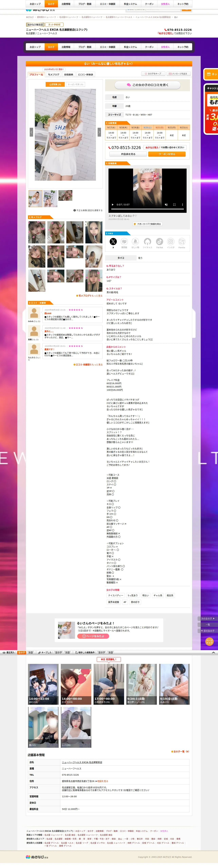Click クーポン in the dark-framed nav bar
The image size is (218, 868).
click(149, 47)
